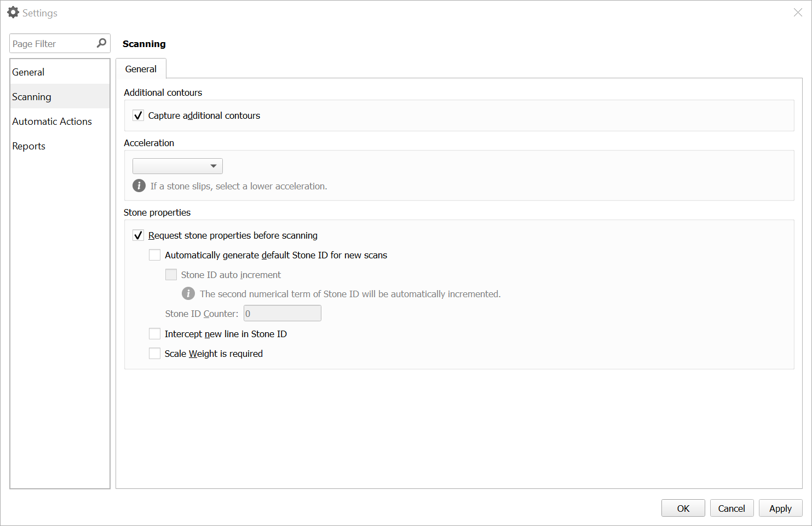Switch to the General tab of Scanning
Screen dimensions: 812x526
click(141, 68)
